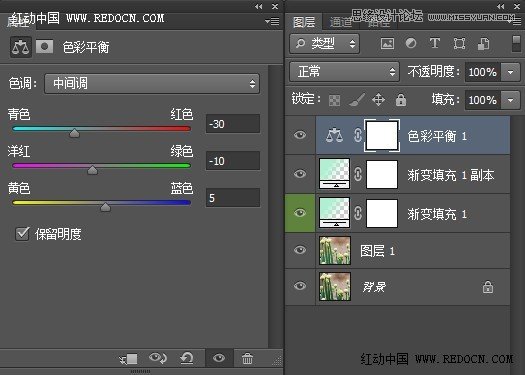Click the lock icon on 背景 layer
This screenshot has width=525, height=375.
[488, 287]
